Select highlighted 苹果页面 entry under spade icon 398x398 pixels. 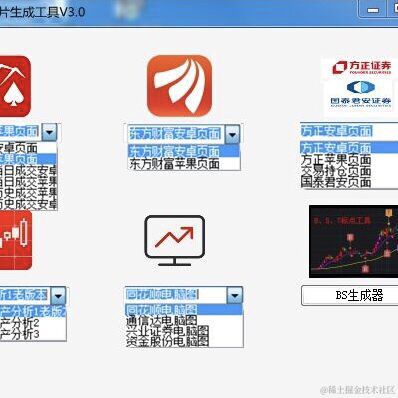pos(29,159)
